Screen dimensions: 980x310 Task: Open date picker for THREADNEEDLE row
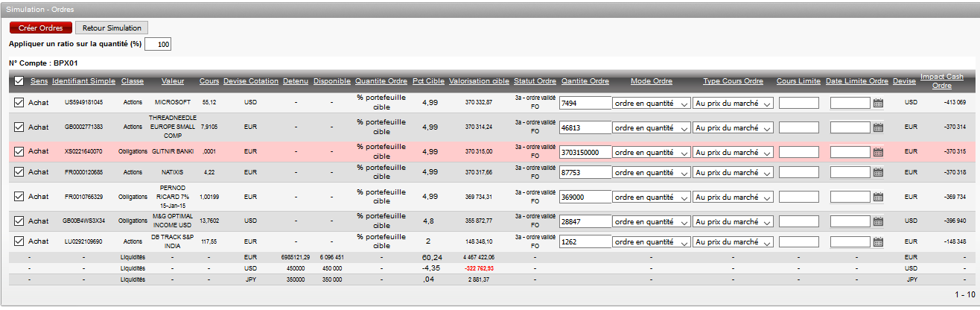(x=878, y=127)
